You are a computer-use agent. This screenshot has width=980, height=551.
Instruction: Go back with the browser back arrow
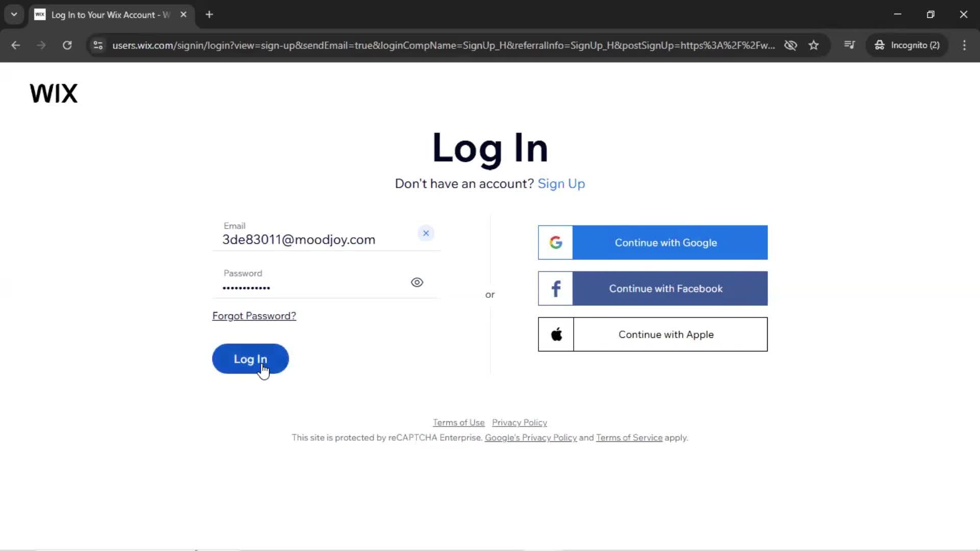[x=15, y=45]
